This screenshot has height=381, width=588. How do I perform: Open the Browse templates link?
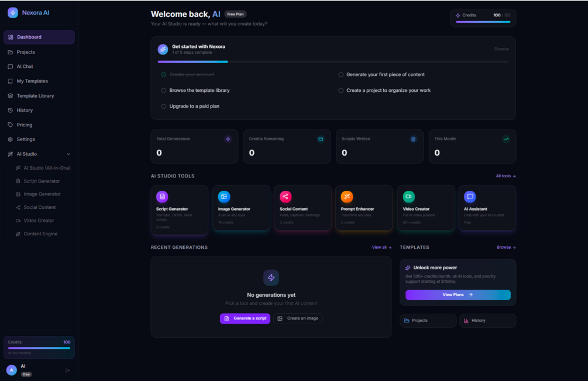point(506,248)
